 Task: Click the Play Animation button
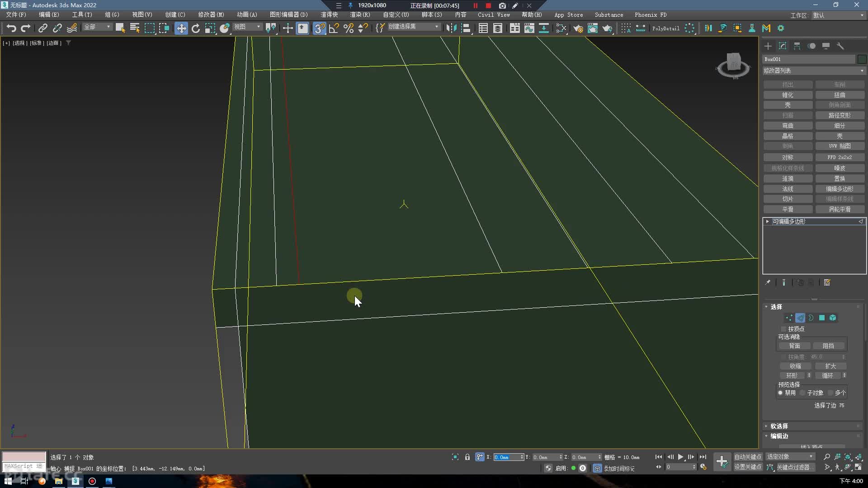point(680,457)
